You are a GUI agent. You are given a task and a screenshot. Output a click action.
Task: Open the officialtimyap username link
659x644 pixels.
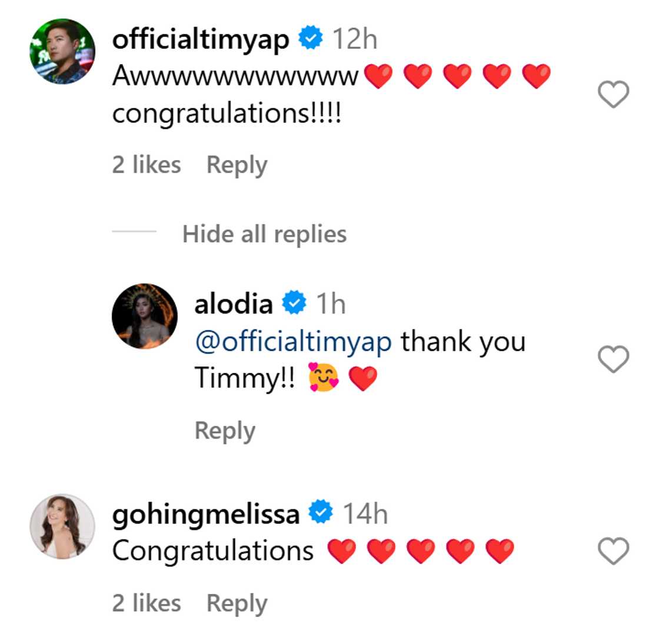coord(201,39)
